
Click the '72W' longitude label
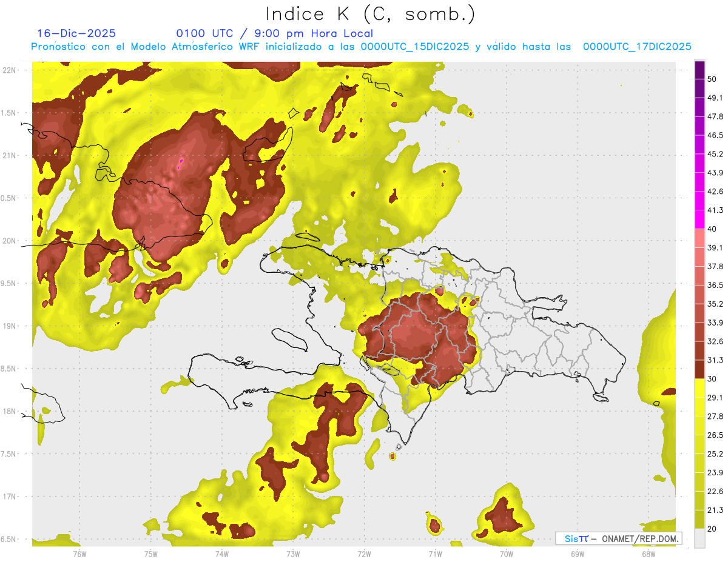tap(364, 554)
